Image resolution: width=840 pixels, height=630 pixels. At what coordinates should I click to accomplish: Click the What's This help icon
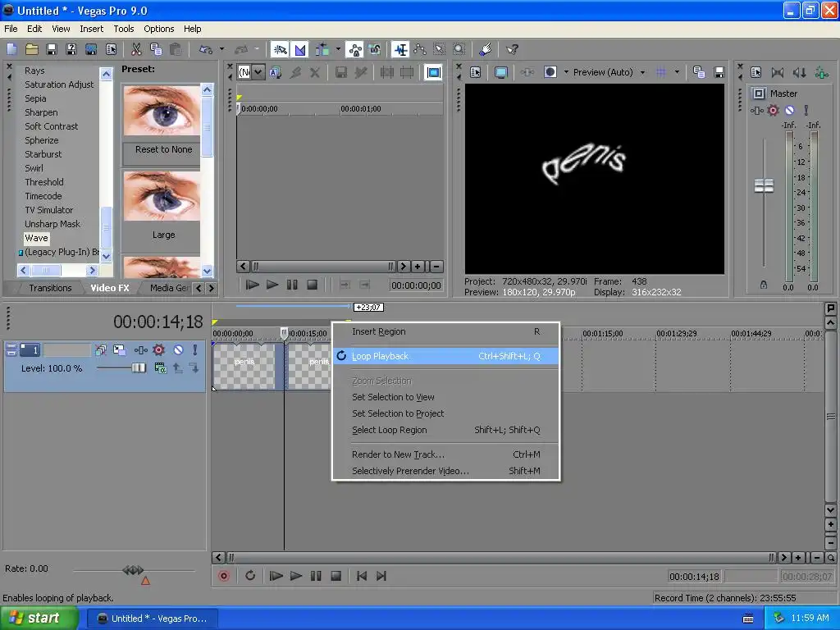[512, 49]
